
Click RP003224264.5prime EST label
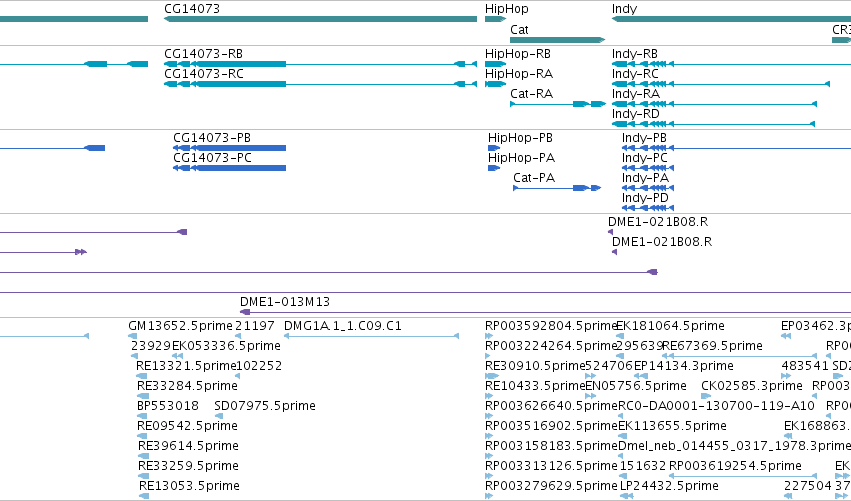tap(551, 346)
